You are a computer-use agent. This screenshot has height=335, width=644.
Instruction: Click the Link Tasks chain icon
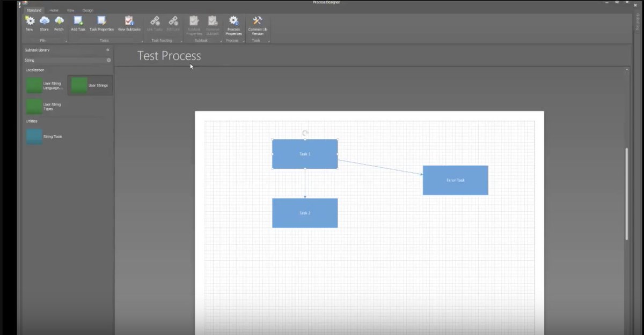coord(155,20)
